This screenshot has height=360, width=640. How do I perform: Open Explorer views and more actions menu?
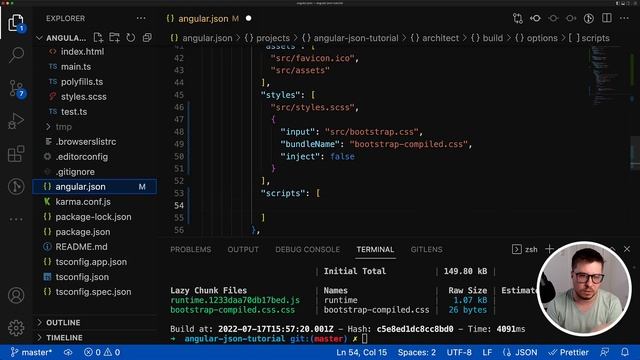[x=141, y=18]
